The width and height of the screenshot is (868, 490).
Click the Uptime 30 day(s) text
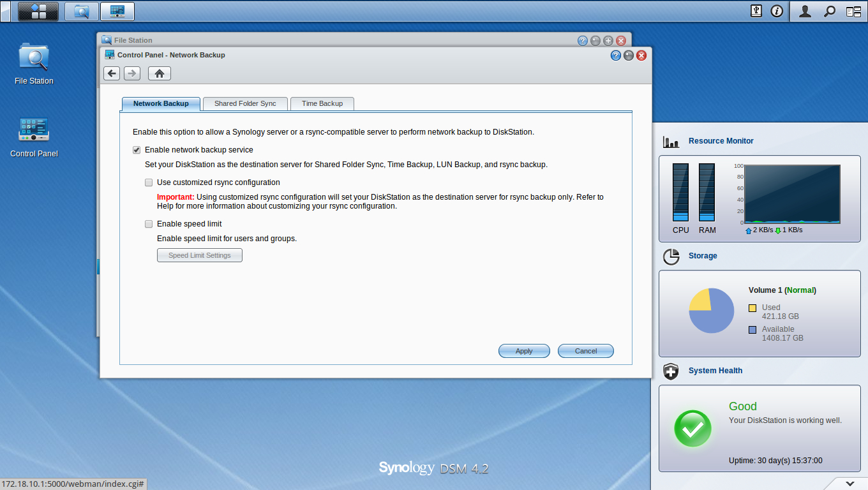click(775, 461)
